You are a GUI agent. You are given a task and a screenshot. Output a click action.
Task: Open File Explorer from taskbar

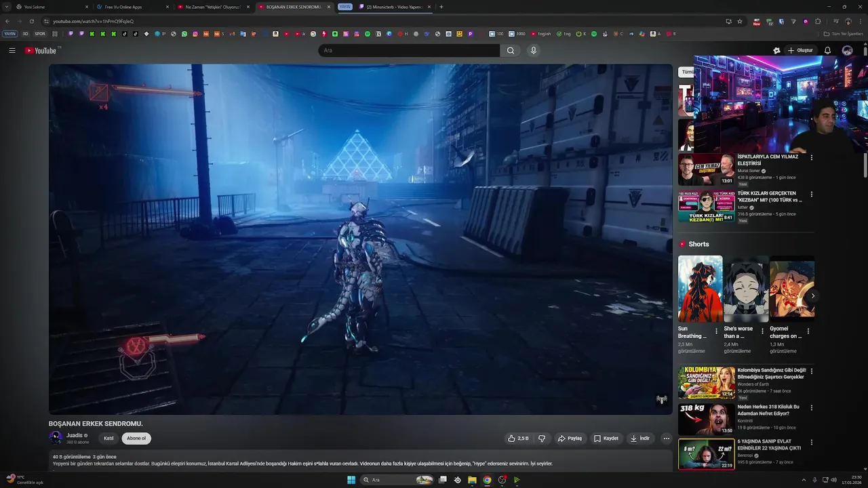click(x=472, y=480)
